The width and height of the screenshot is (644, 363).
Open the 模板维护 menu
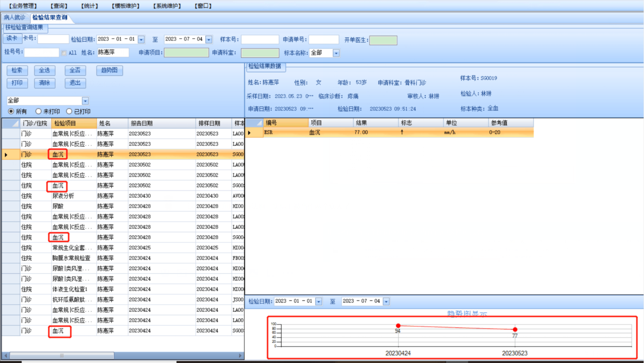tap(125, 6)
